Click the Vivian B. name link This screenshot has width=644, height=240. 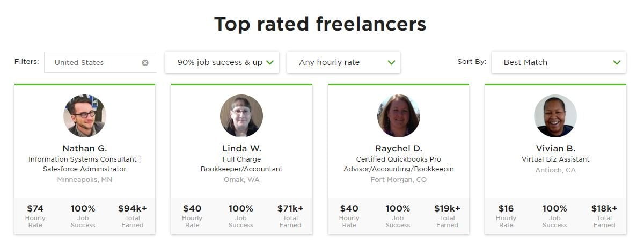555,148
